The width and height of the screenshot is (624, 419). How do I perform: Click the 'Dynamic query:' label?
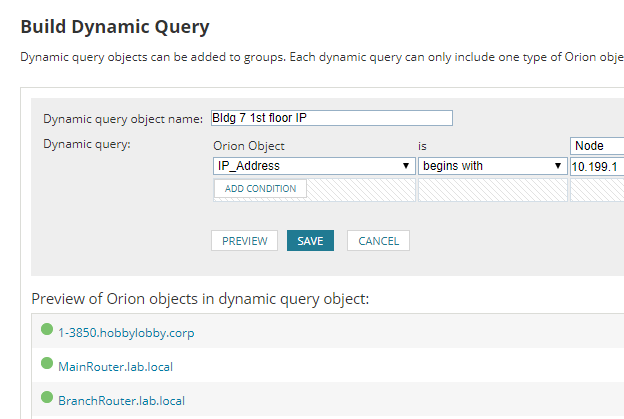click(88, 144)
